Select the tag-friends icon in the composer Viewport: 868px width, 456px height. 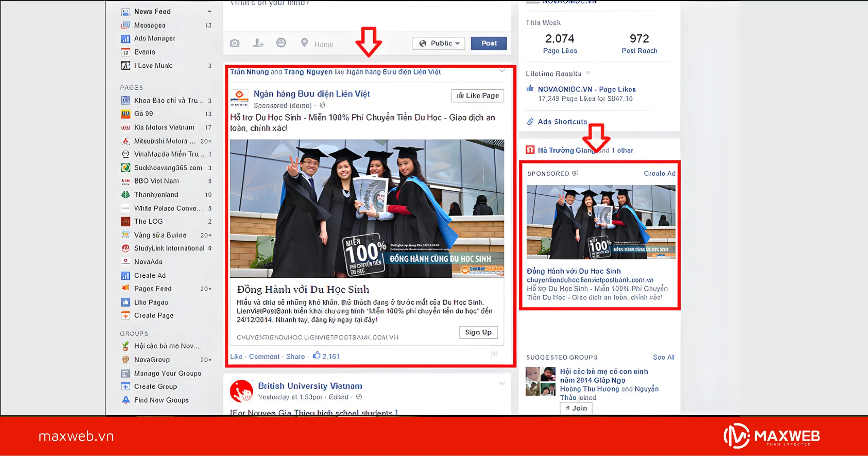258,43
